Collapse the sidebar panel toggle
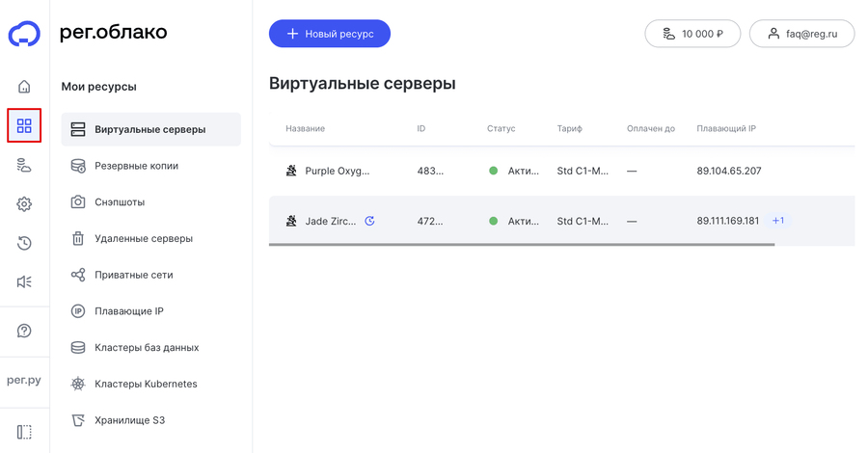Viewport: 868px width, 453px height. point(24,432)
